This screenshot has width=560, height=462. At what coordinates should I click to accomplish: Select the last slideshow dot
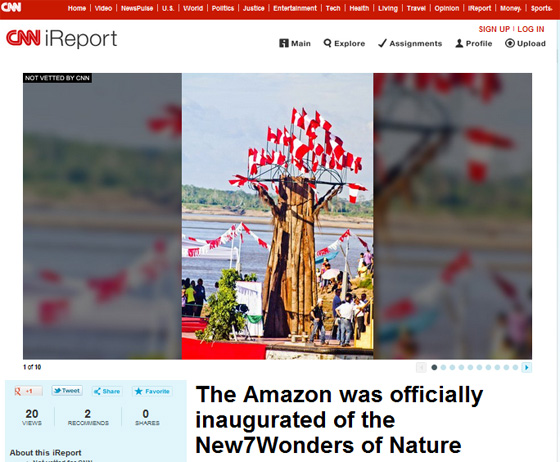pyautogui.click(x=515, y=367)
